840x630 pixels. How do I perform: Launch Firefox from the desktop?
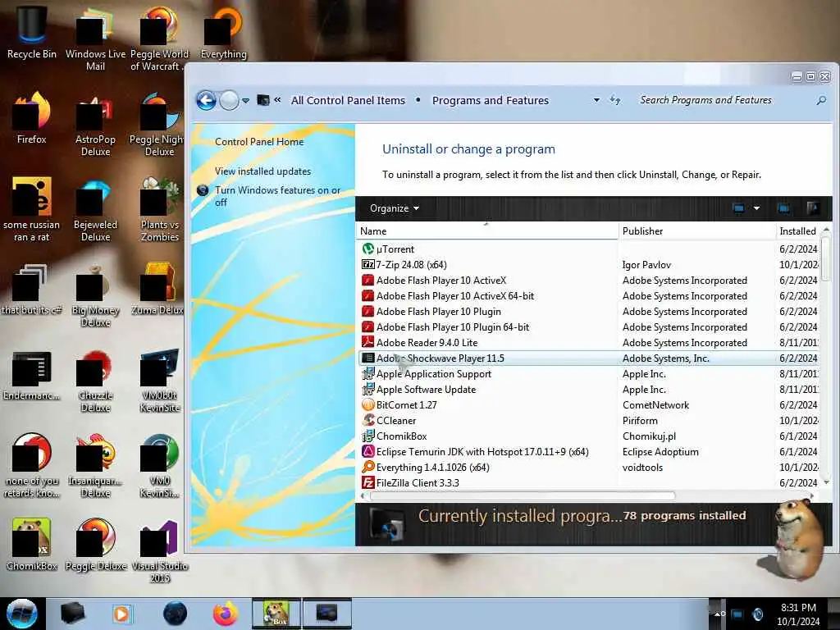(32, 118)
